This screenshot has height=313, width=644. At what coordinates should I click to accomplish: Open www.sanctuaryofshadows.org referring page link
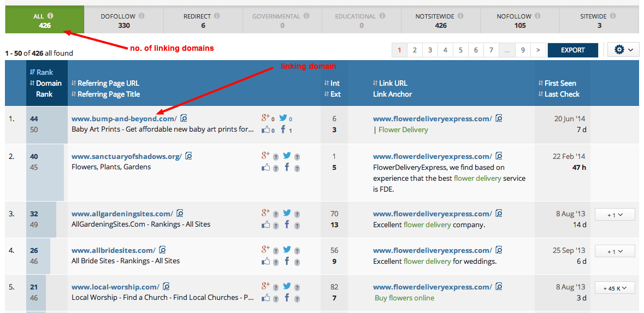[126, 156]
